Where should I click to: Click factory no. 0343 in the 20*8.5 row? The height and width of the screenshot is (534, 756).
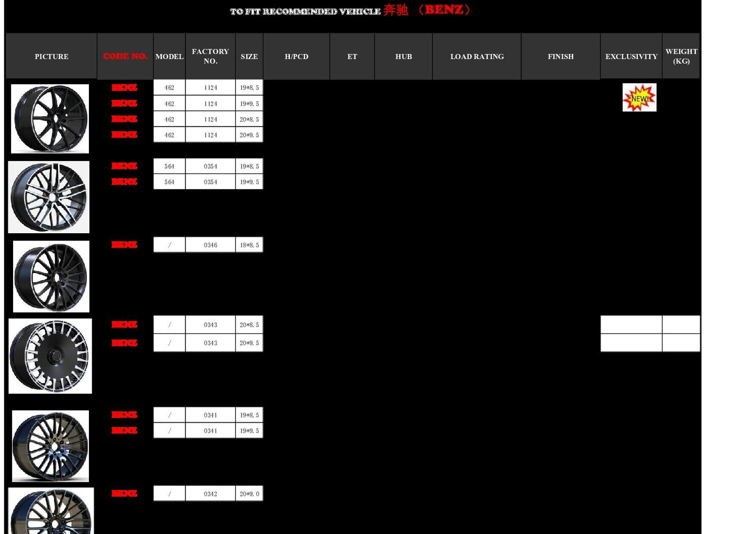[x=210, y=325]
